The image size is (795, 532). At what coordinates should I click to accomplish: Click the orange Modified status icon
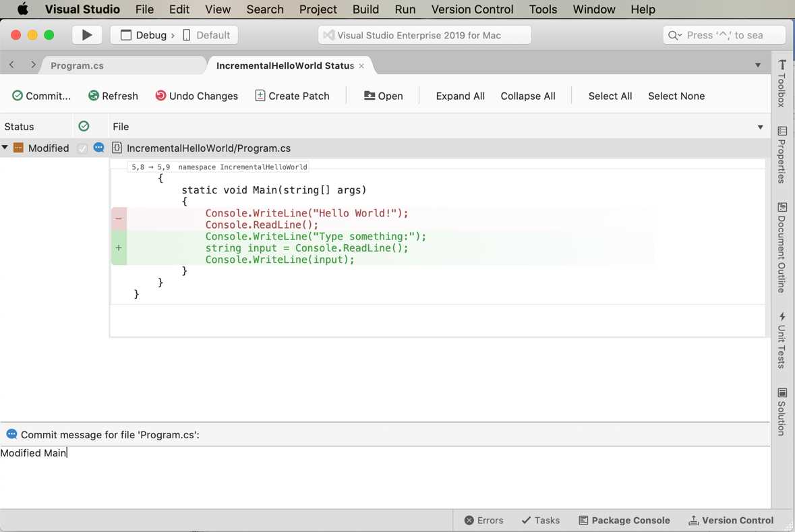pos(18,148)
